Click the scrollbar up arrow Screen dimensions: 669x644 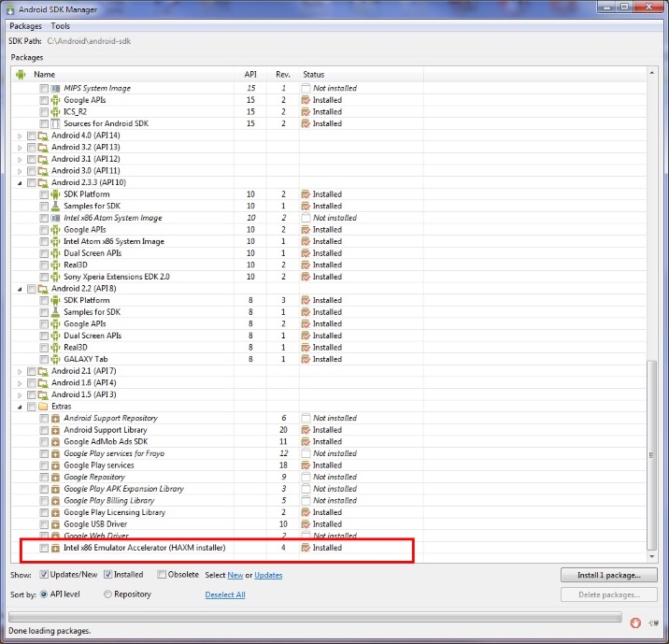coord(651,73)
